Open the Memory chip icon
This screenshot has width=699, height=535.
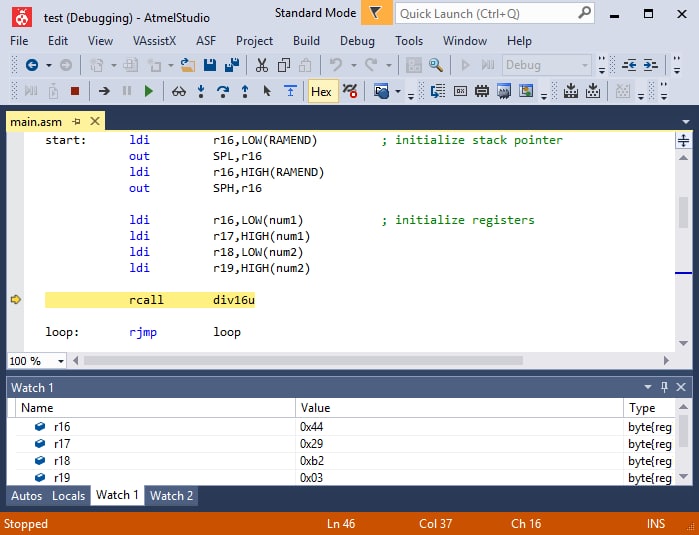482,91
